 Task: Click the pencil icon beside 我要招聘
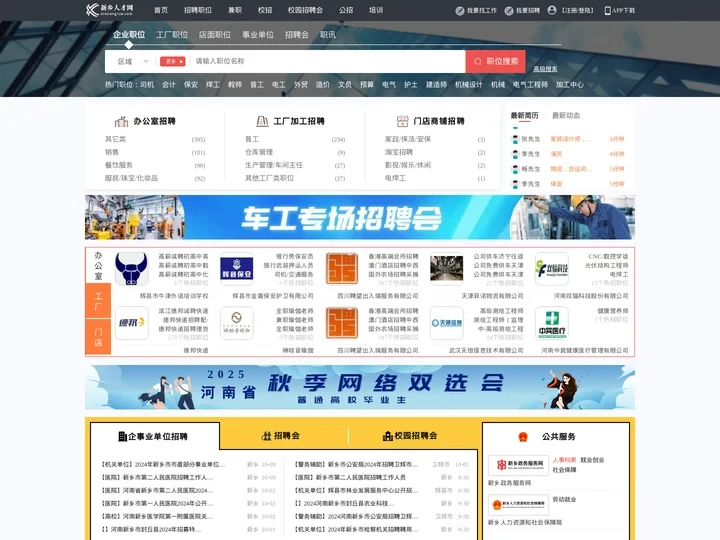coord(509,11)
